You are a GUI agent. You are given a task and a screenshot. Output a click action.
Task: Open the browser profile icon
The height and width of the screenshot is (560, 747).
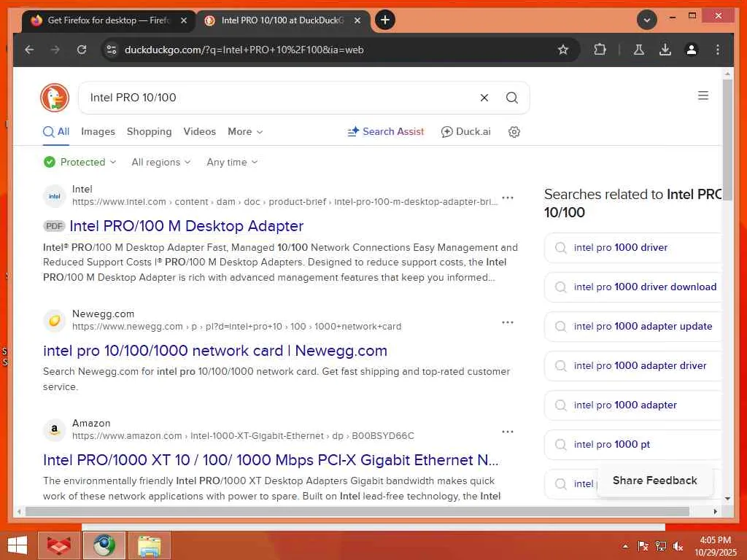point(692,50)
